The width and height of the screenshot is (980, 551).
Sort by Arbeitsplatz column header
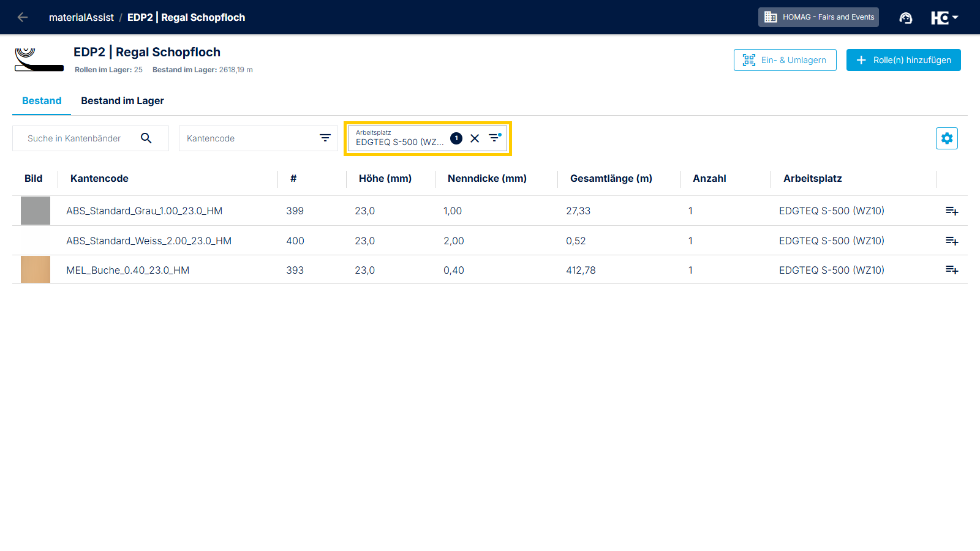[813, 178]
